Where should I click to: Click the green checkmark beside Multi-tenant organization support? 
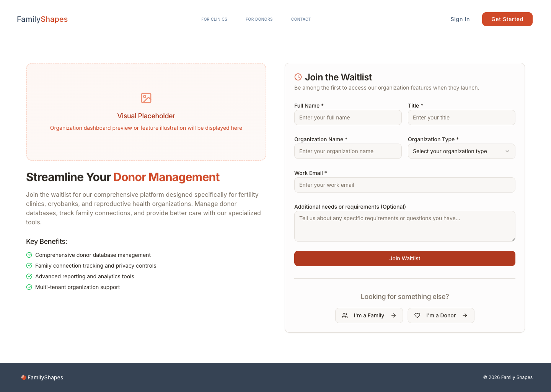tap(29, 287)
